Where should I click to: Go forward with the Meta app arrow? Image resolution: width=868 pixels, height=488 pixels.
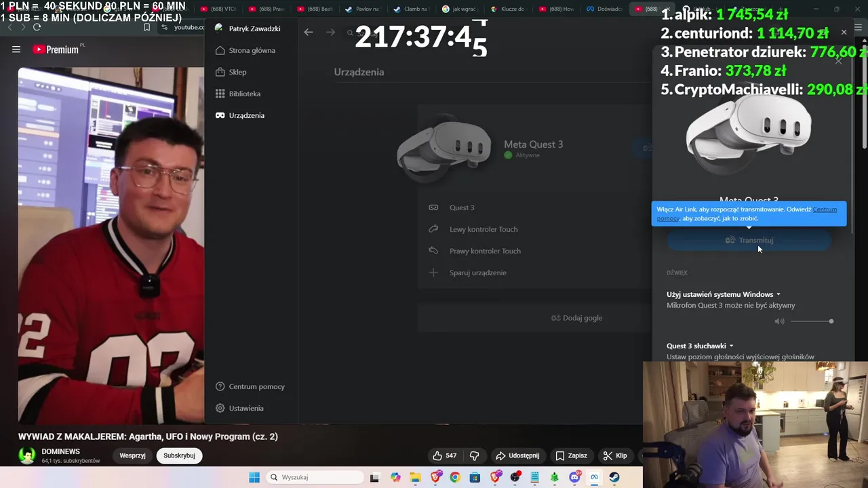[330, 32]
